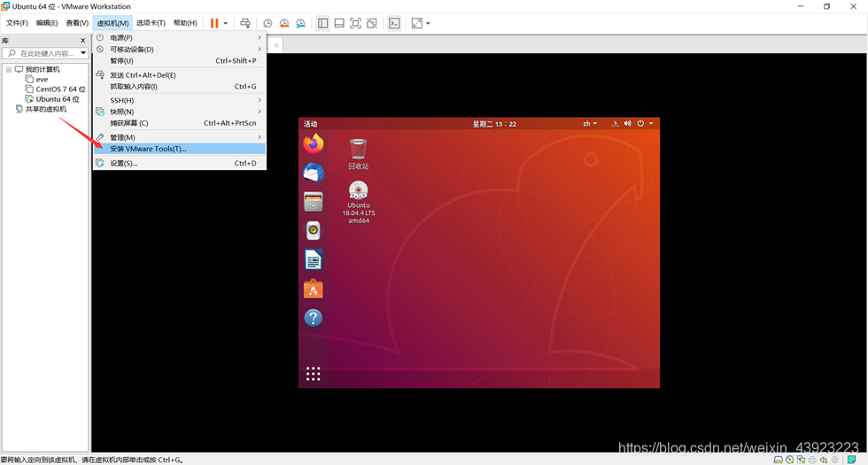Launch Rhythmbox from the Ubuntu dock
868x465 pixels.
pyautogui.click(x=314, y=231)
